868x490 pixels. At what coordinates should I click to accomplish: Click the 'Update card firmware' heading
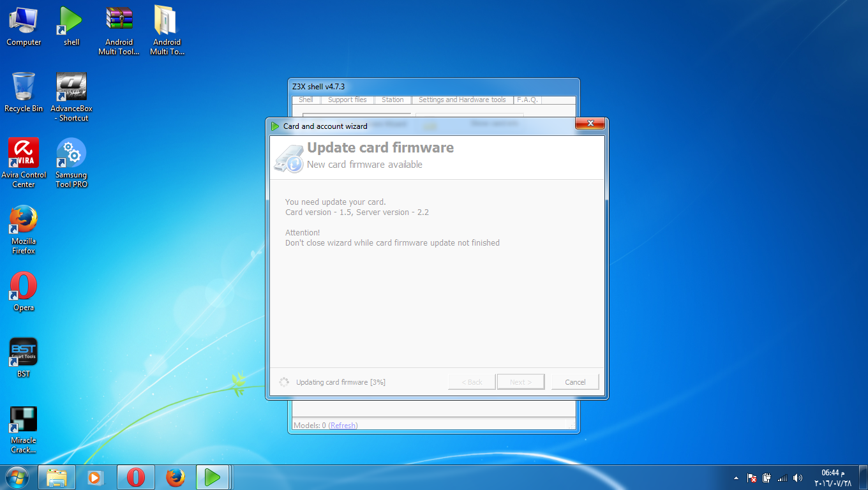tap(380, 148)
